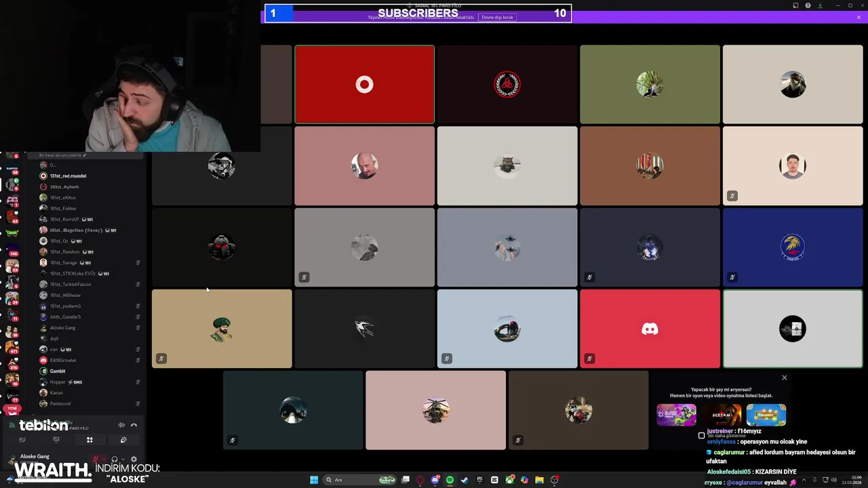Open the soundboard icon
Image resolution: width=868 pixels, height=488 pixels.
pyautogui.click(x=123, y=440)
